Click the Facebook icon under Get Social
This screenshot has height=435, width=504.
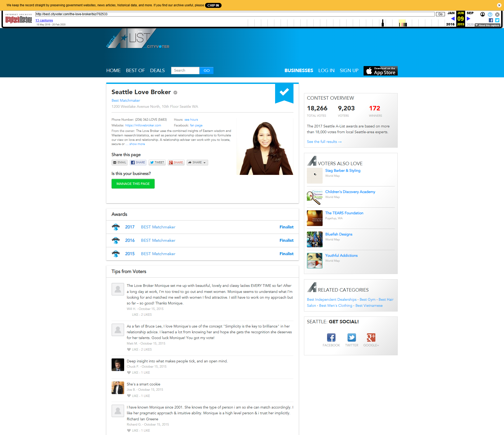tap(331, 337)
